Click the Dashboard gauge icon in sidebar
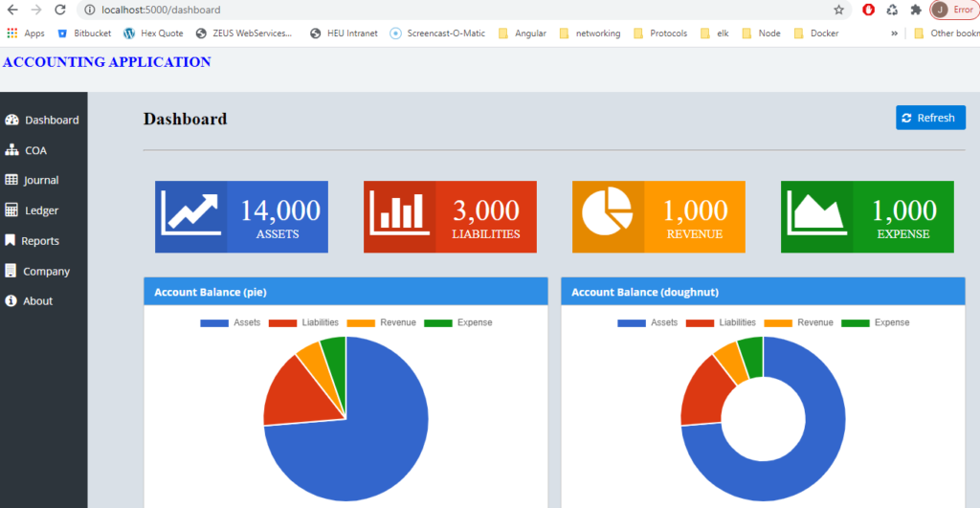Screen dimensions: 980x508 [x=12, y=121]
